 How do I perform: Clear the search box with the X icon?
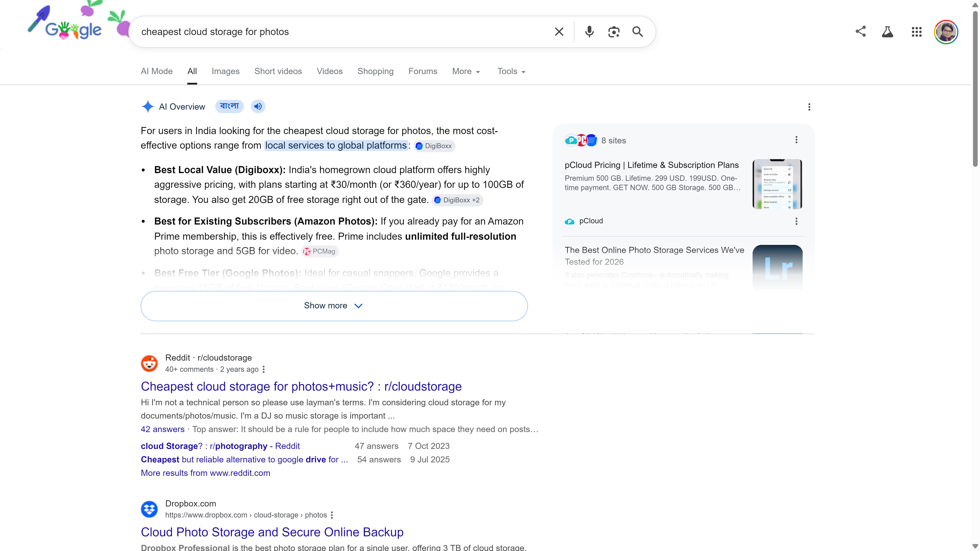click(559, 32)
